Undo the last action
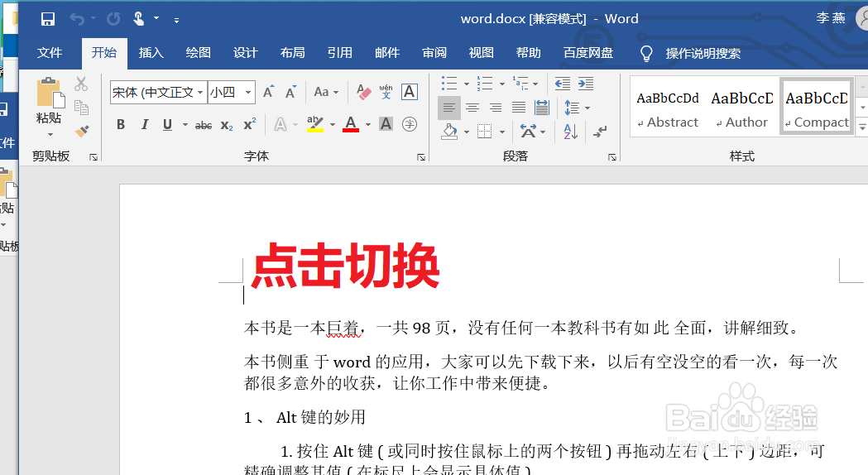The image size is (868, 475). coord(77,19)
